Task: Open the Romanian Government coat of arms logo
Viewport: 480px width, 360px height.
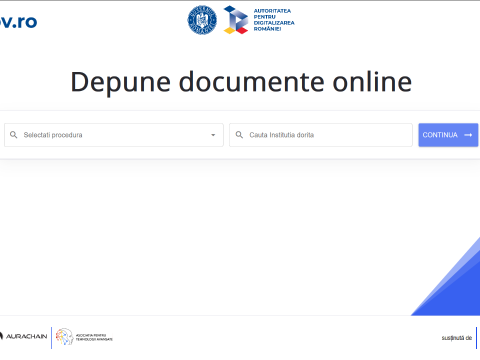Action: [202, 20]
